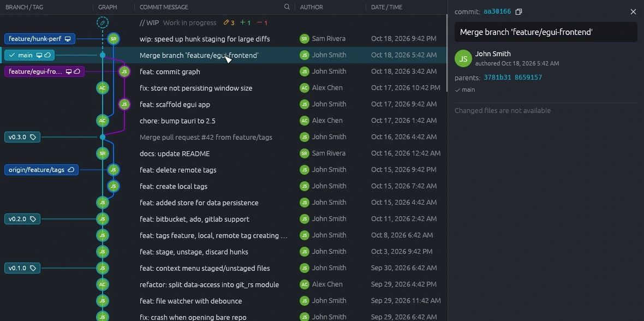Click date Oct 8, 2026 6:42 AM

[x=402, y=235]
